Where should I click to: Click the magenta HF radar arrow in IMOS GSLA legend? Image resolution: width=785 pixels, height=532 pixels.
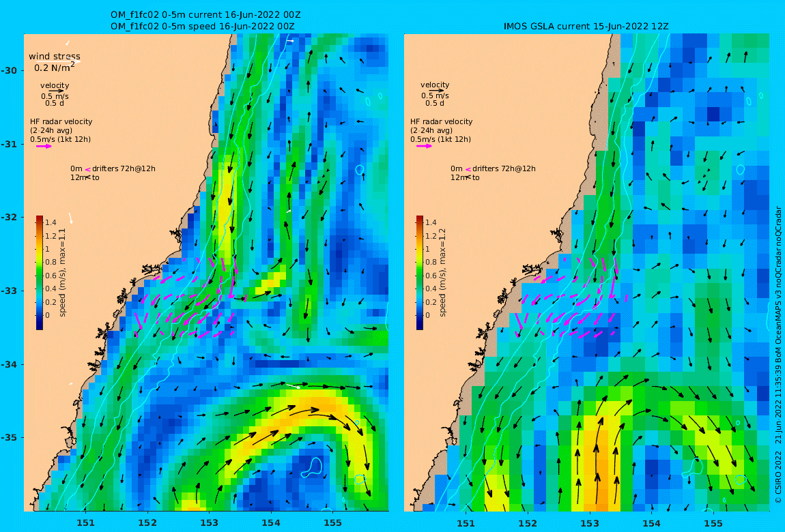coord(424,146)
